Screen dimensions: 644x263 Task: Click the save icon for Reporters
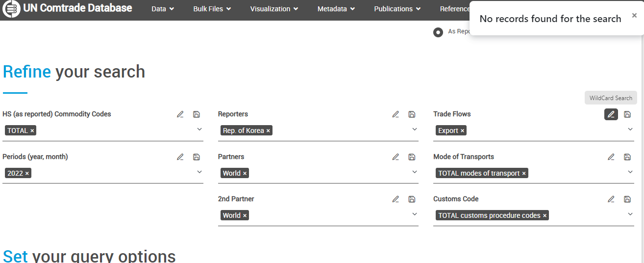[412, 114]
